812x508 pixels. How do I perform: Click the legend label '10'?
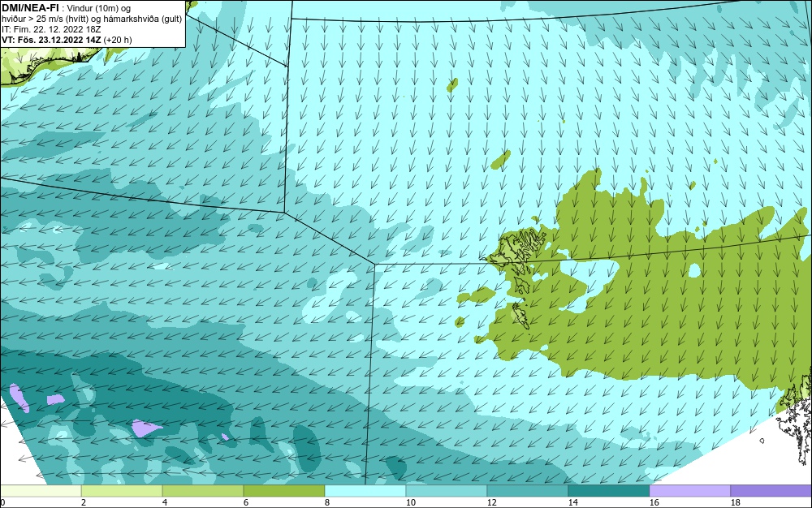coord(410,502)
